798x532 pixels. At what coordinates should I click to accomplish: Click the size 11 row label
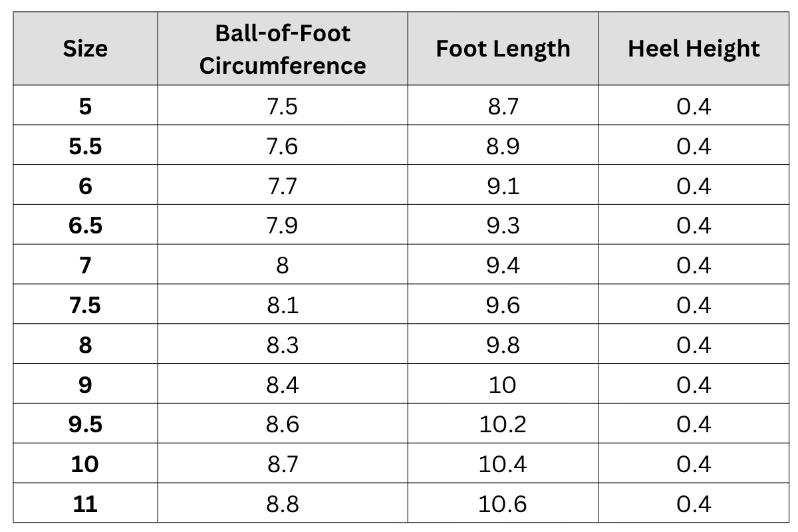pyautogui.click(x=85, y=504)
